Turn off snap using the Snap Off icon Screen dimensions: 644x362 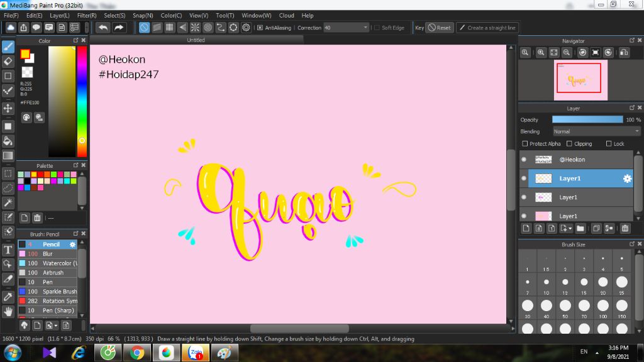pos(144,28)
